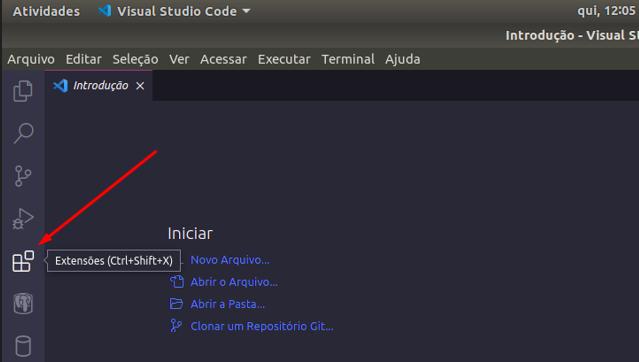639x362 pixels.
Task: Open the Extensions view icon
Action: (x=23, y=261)
